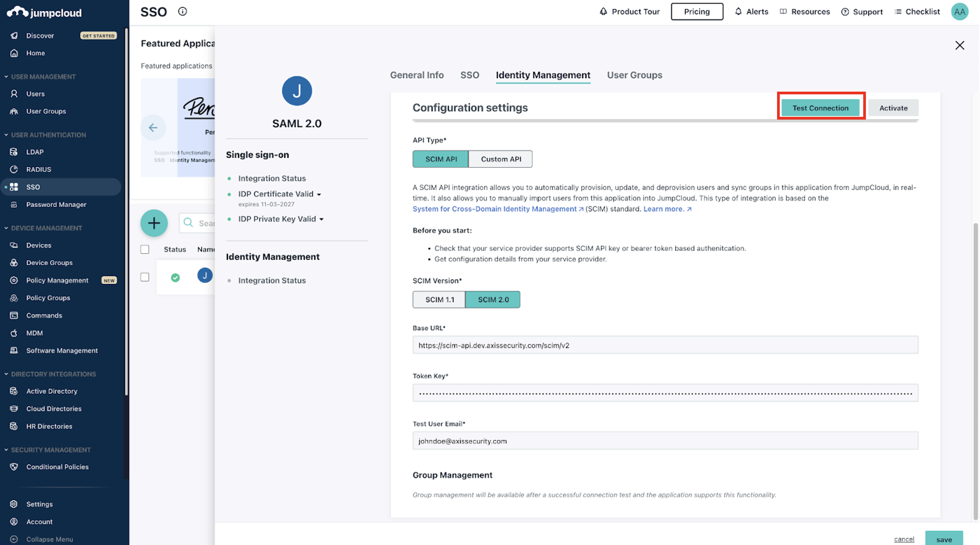This screenshot has height=545, width=980.
Task: Switch to the SSO tab
Action: [470, 75]
